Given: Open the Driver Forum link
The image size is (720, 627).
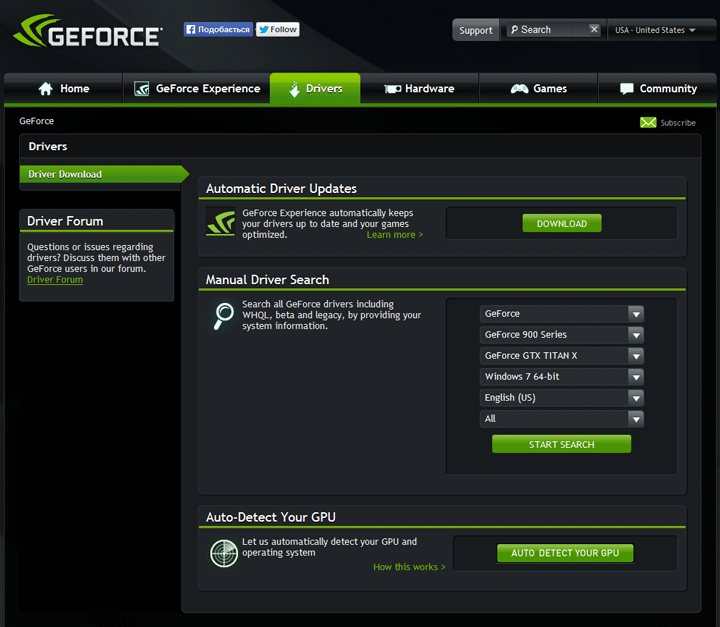Looking at the screenshot, I should [55, 280].
